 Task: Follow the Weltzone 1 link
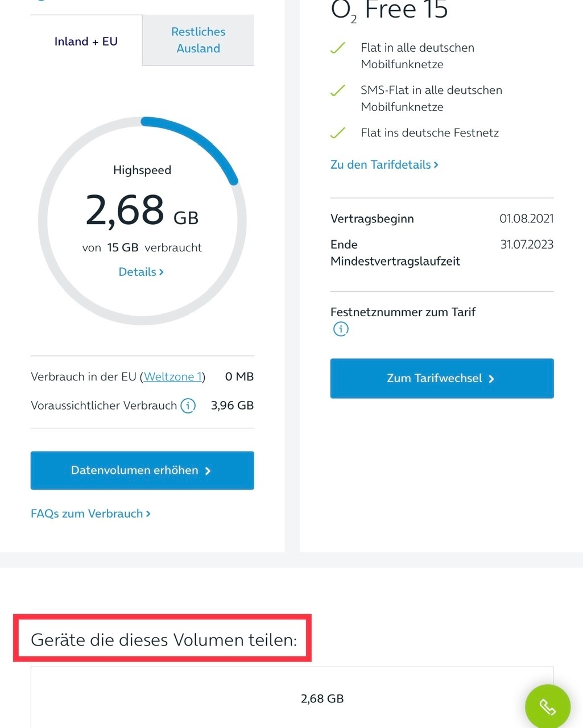[x=173, y=377]
